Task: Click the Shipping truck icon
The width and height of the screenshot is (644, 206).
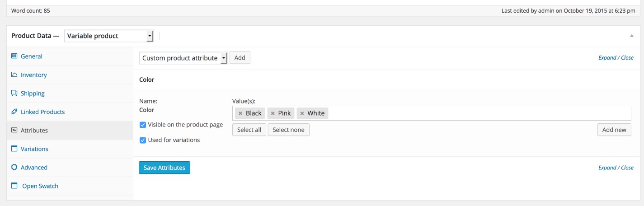Action: pos(14,94)
